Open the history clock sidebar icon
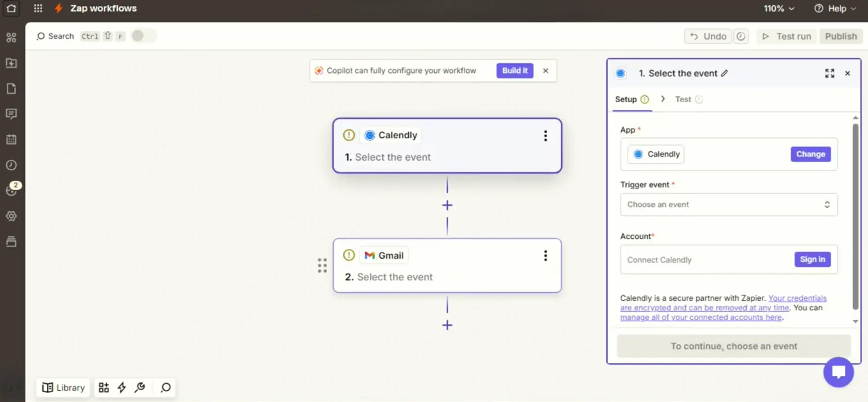This screenshot has height=402, width=868. click(11, 165)
